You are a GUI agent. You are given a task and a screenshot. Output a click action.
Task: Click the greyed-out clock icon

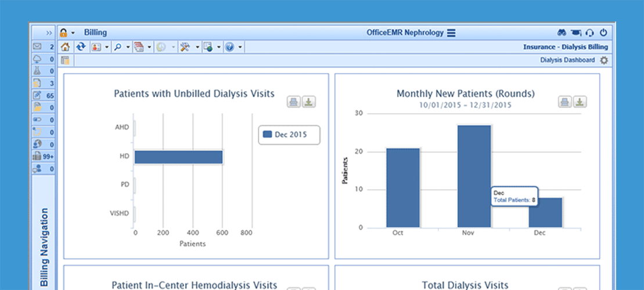tap(161, 47)
